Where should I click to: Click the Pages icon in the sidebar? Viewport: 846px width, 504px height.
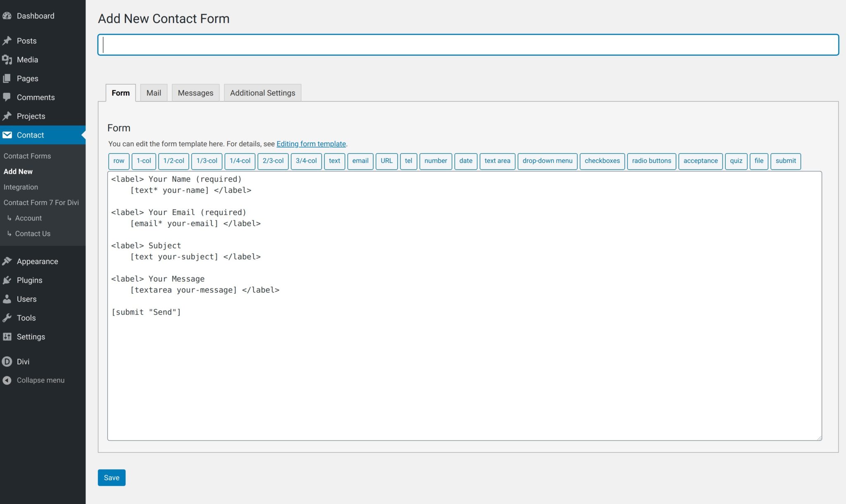pos(7,78)
